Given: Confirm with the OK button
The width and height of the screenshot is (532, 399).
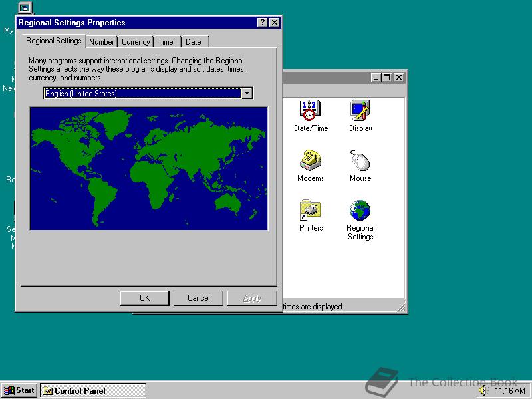Looking at the screenshot, I should coord(144,298).
